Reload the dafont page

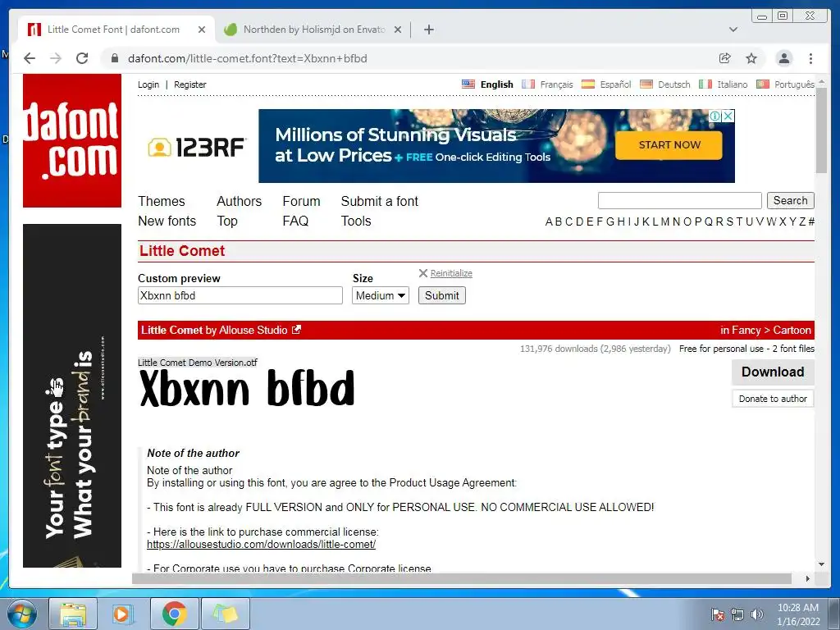pyautogui.click(x=82, y=58)
